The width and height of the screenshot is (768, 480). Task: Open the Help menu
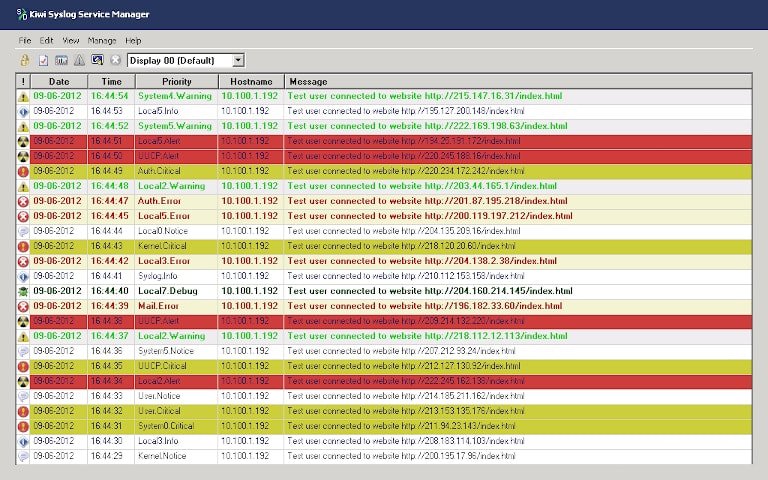(x=133, y=41)
